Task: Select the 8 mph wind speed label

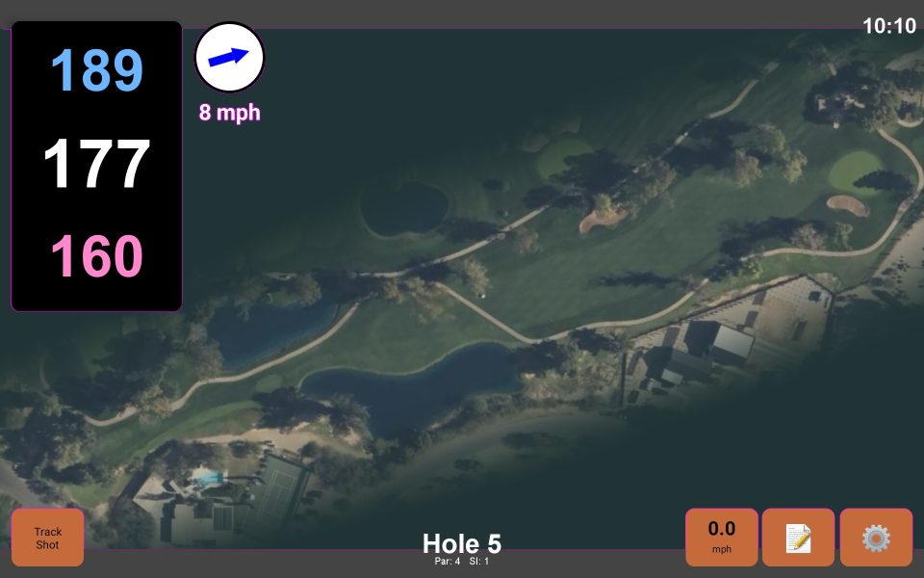Action: coord(229,112)
